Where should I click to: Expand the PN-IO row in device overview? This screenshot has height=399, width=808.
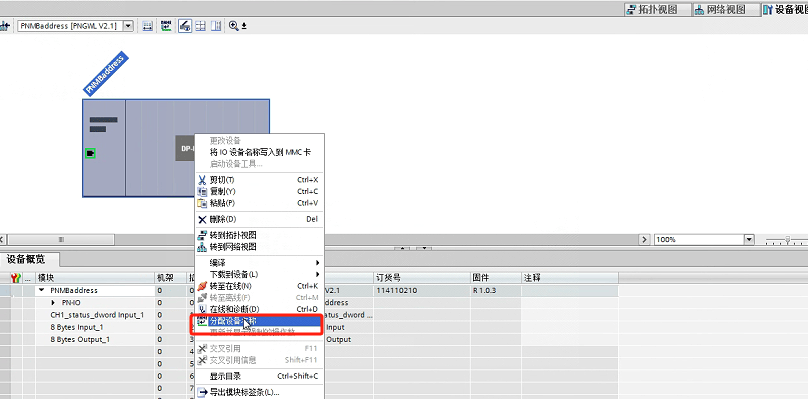(53, 303)
